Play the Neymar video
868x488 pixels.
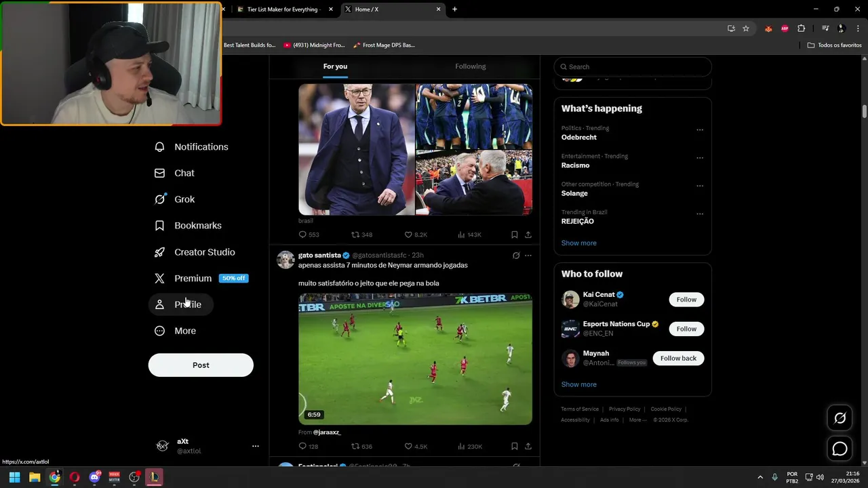pyautogui.click(x=415, y=359)
